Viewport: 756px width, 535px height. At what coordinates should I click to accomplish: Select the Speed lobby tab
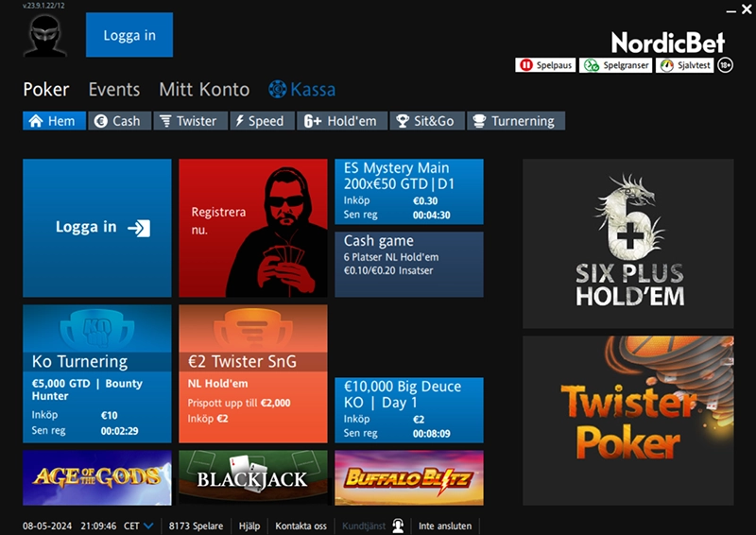coord(263,121)
